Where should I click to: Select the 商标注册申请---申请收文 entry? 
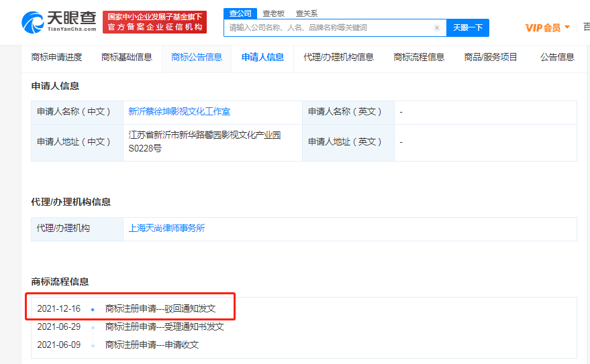[x=152, y=345]
